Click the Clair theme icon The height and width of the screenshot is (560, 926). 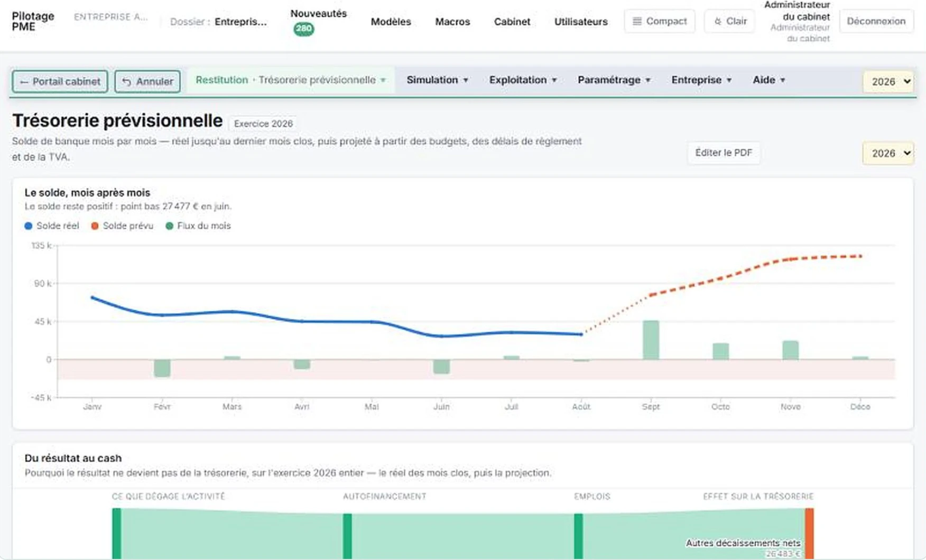pos(718,21)
